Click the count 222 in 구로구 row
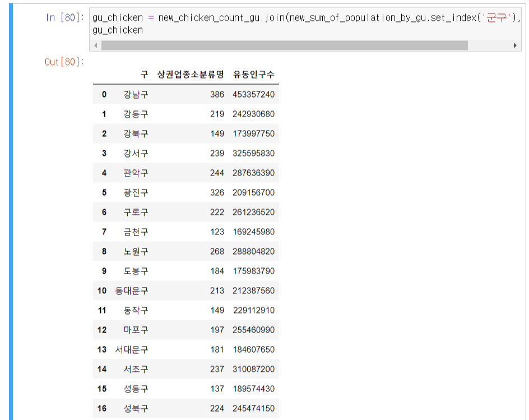Viewport: 529px width, 420px height. point(217,212)
